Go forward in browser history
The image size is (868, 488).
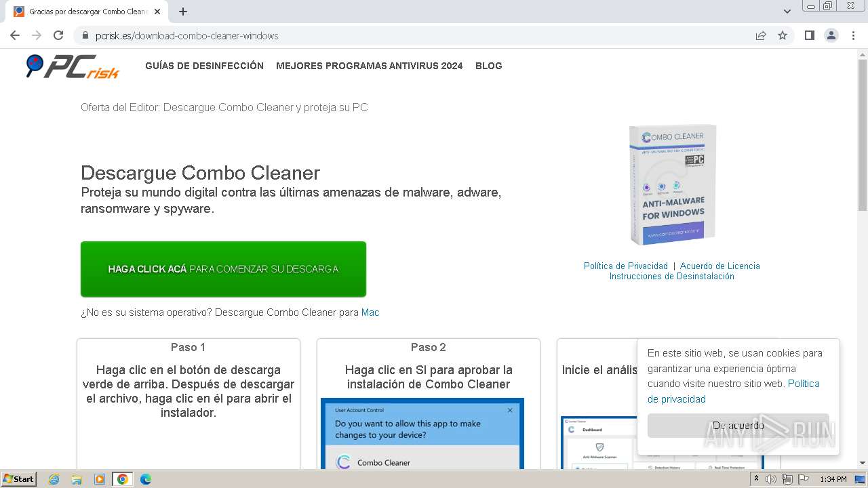[x=37, y=35]
